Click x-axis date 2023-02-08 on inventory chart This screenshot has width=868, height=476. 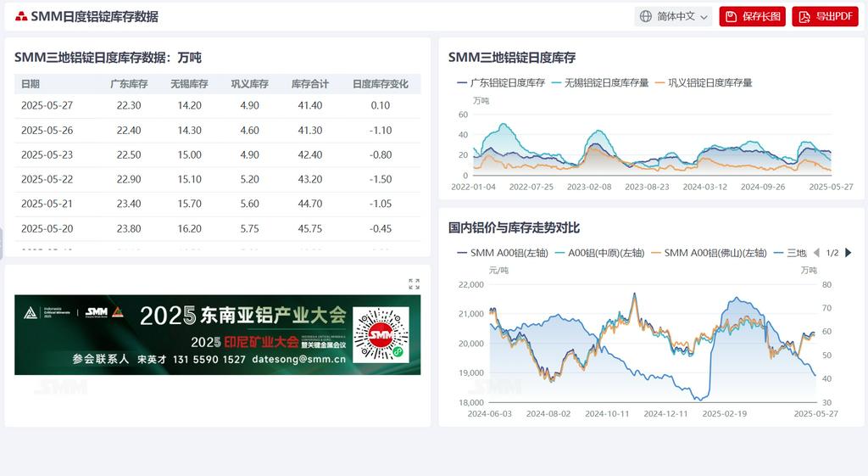click(x=589, y=187)
